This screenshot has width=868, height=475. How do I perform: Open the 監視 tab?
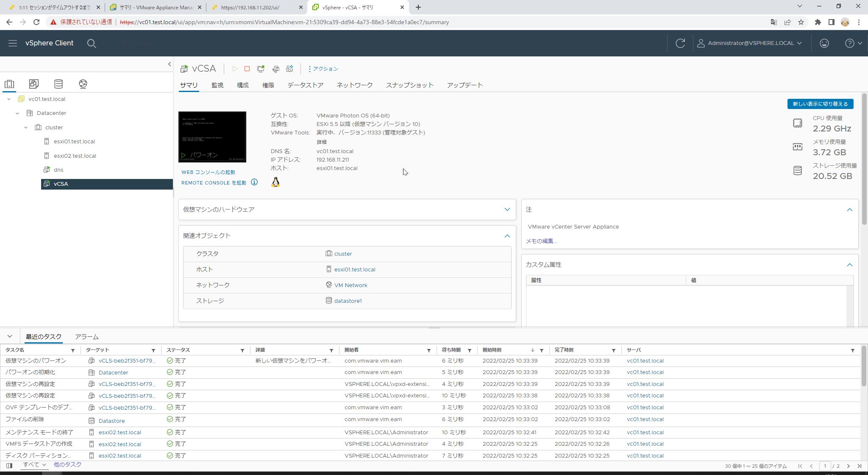click(x=217, y=85)
